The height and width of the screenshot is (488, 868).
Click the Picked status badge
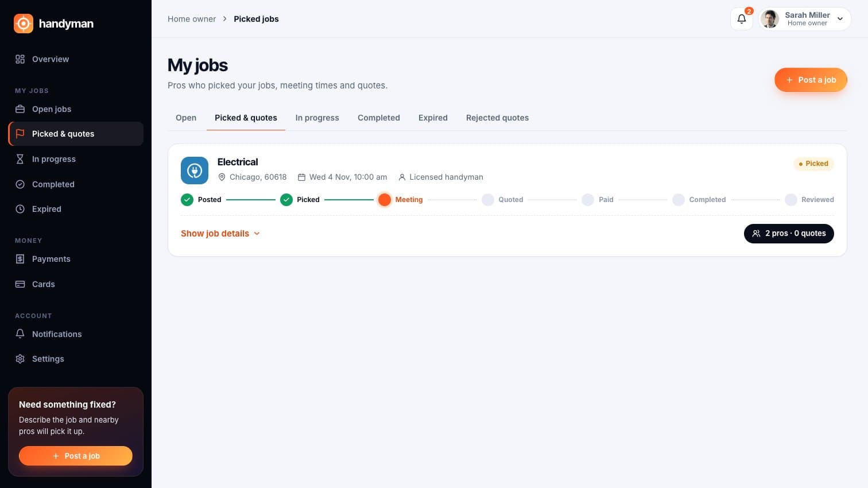813,164
